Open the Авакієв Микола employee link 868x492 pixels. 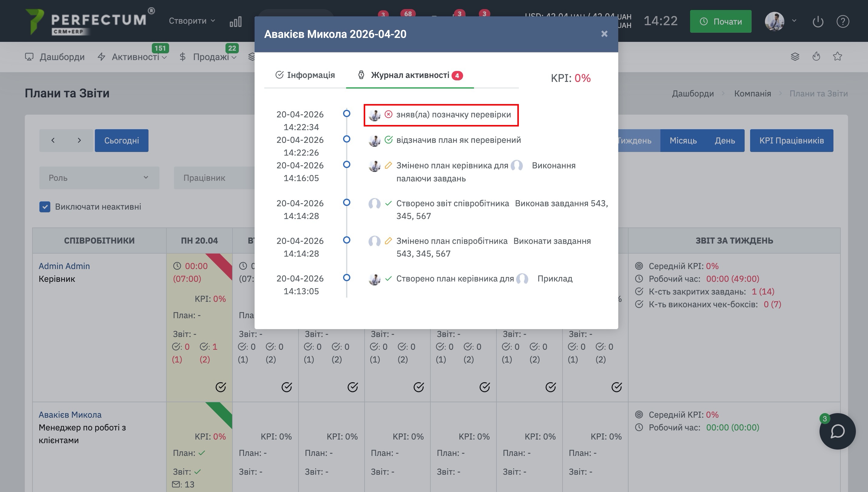click(x=70, y=415)
